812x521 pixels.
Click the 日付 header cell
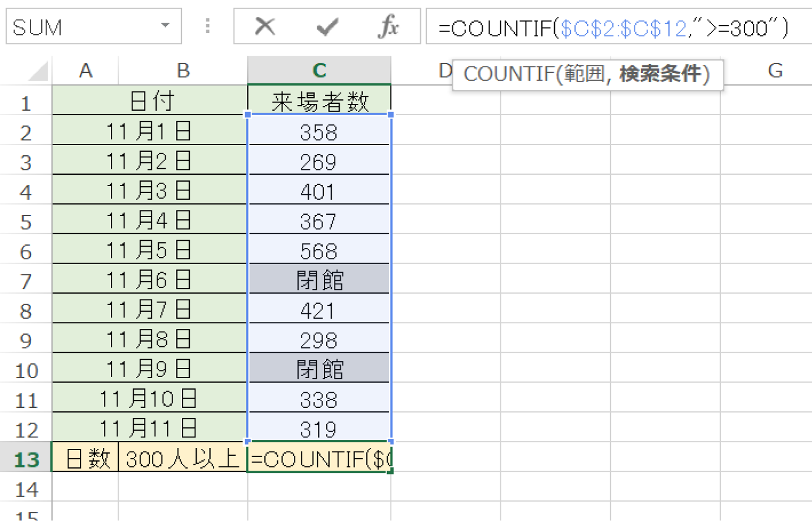(x=149, y=100)
